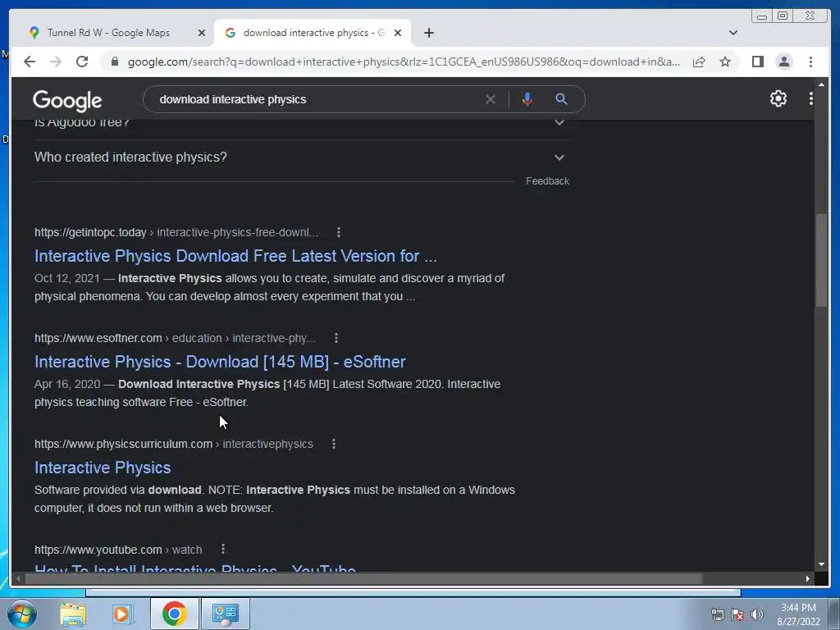Open 'Interactive Physics - Download [145 MB] - eSoftner' link
Viewport: 840px width, 630px height.
coord(220,362)
